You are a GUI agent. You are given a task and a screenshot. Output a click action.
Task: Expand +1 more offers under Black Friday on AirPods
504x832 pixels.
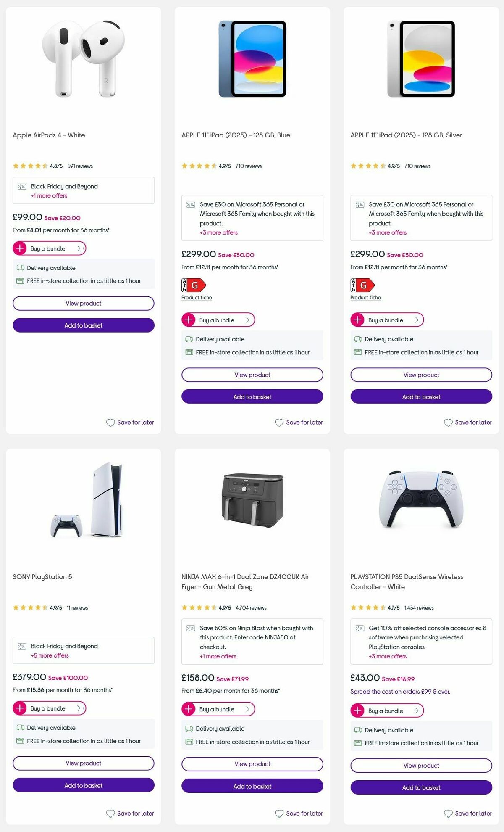48,195
